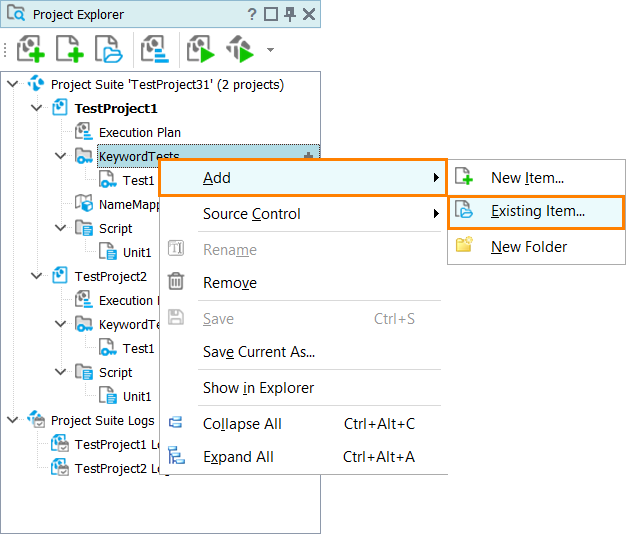The height and width of the screenshot is (534, 626).
Task: Choose Existing Item... from Add submenu
Action: coord(536,212)
